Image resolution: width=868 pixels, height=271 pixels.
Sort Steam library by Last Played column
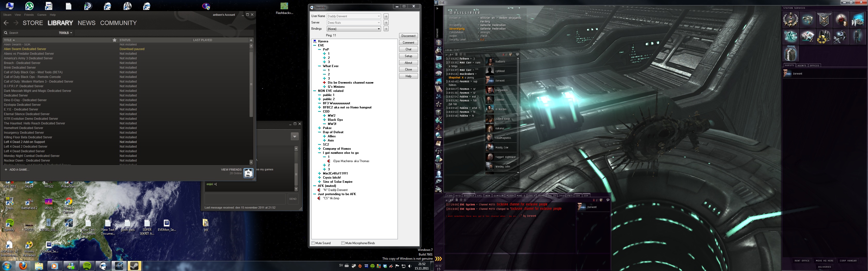203,40
